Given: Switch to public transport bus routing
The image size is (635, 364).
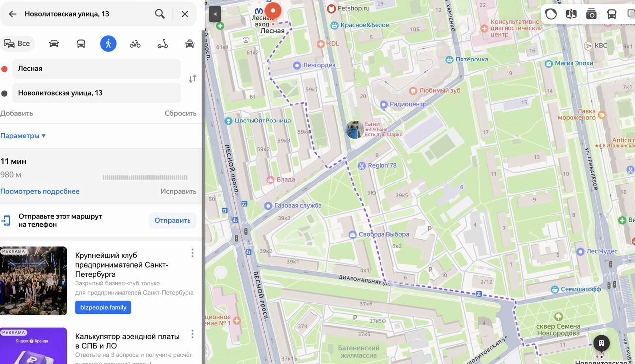Looking at the screenshot, I should (x=81, y=44).
